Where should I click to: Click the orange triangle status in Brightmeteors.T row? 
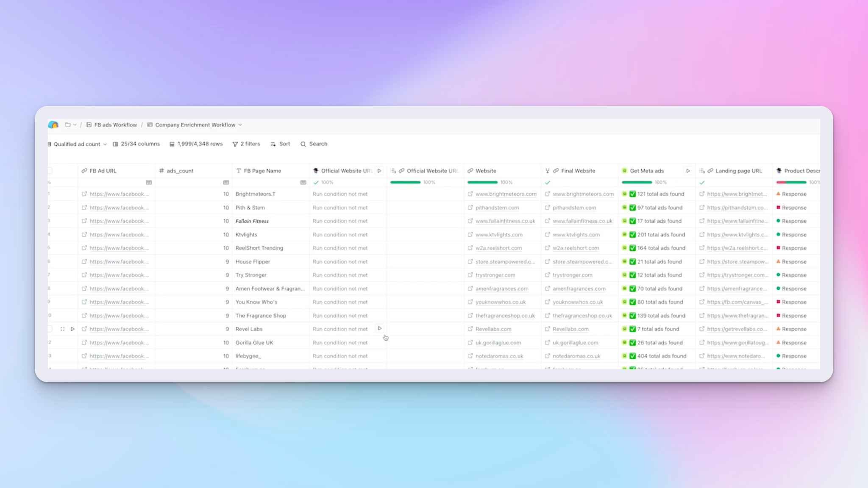tap(778, 194)
